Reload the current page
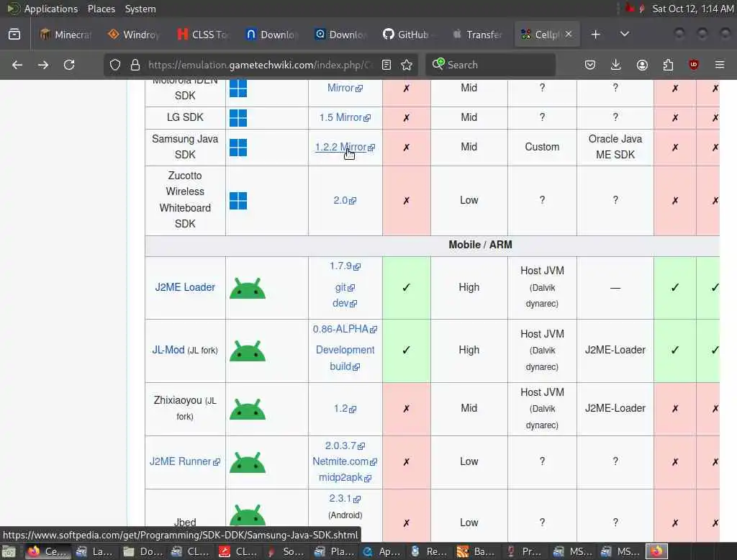Screen dimensions: 737x560 coord(69,65)
